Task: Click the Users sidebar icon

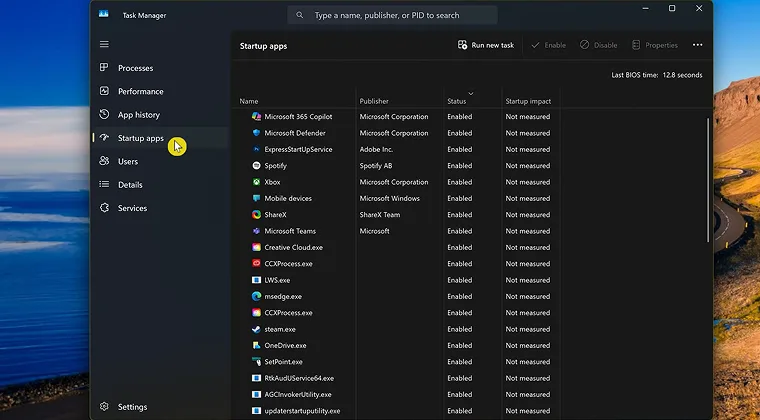Action: 104,161
